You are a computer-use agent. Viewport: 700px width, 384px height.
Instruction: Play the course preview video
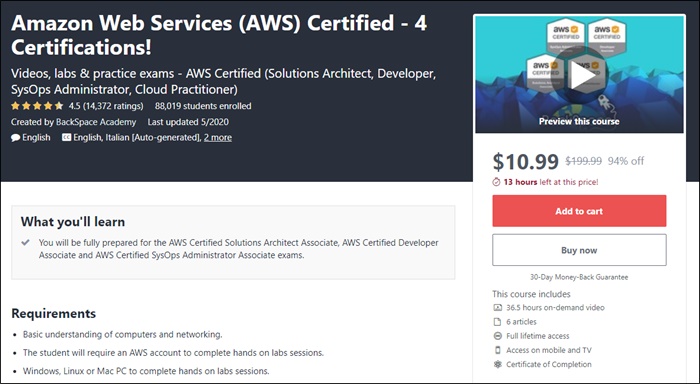pyautogui.click(x=580, y=75)
